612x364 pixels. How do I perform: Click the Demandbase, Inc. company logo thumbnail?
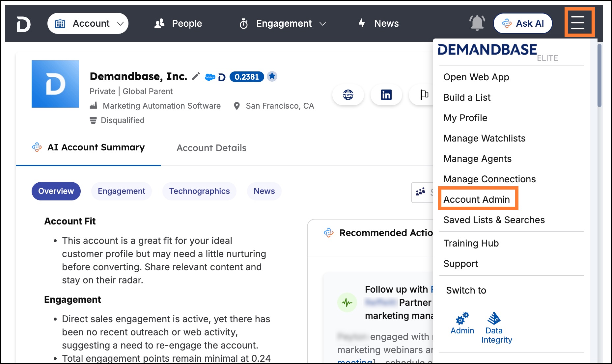point(55,84)
